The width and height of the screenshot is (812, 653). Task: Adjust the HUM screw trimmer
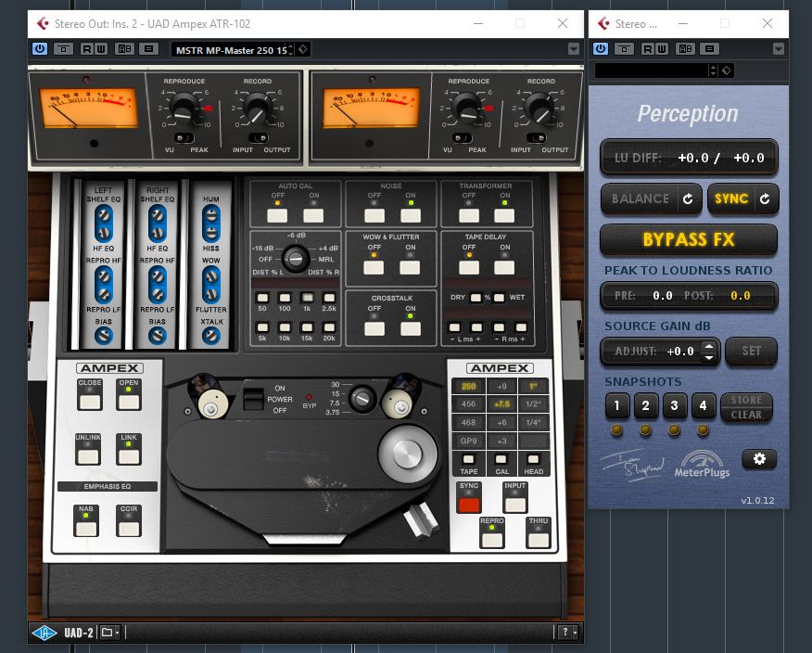210,214
